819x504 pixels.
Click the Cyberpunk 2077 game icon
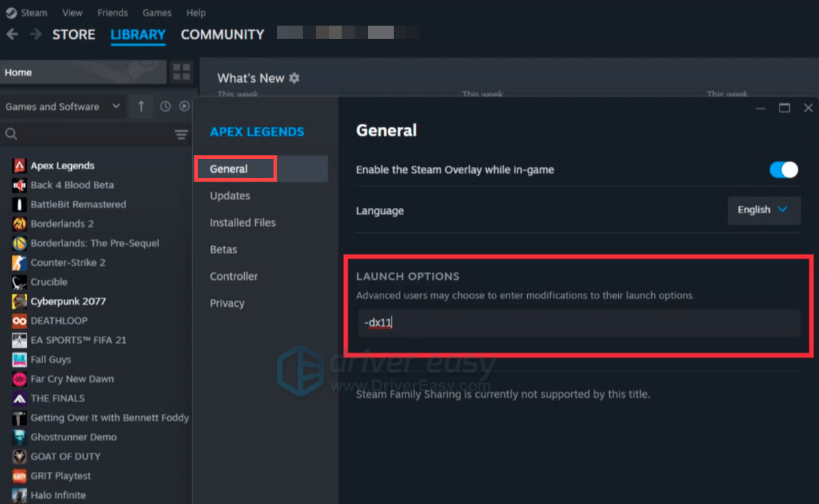click(19, 301)
